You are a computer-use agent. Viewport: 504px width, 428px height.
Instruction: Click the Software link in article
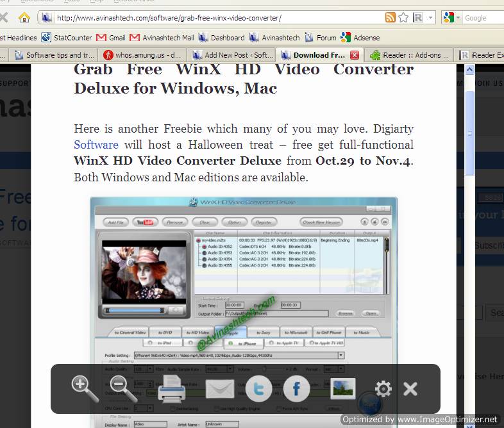click(96, 145)
